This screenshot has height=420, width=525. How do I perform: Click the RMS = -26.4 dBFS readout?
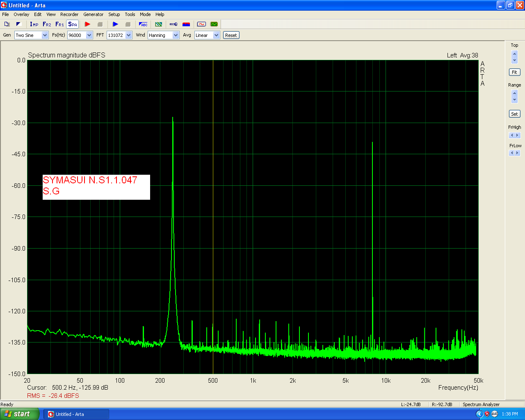pos(53,396)
